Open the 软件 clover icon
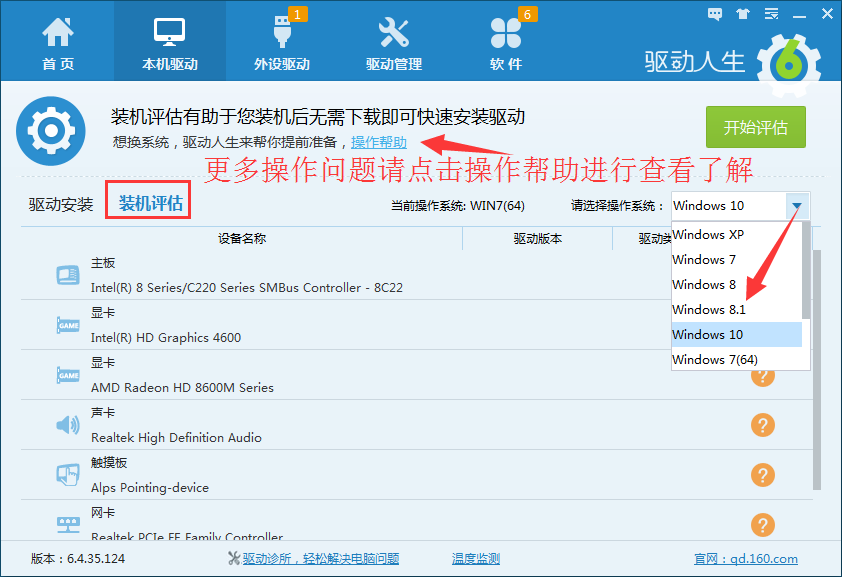 tap(506, 33)
